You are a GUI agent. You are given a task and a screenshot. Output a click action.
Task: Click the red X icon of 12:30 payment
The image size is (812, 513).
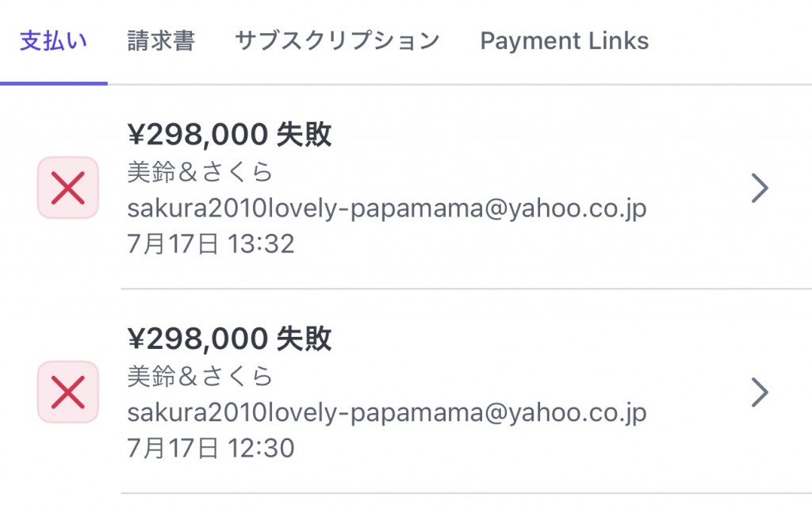point(68,392)
